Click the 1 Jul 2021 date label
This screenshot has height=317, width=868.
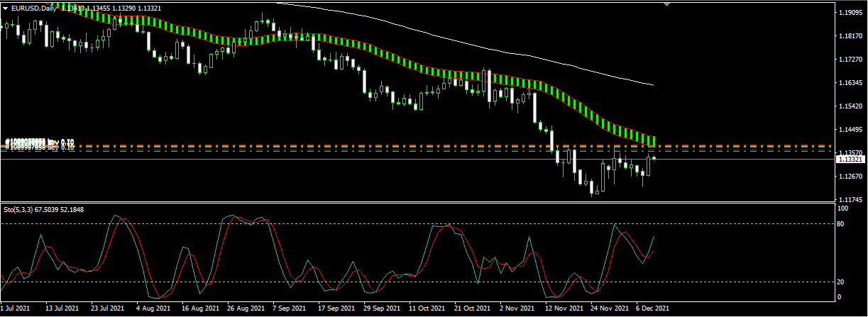click(16, 309)
